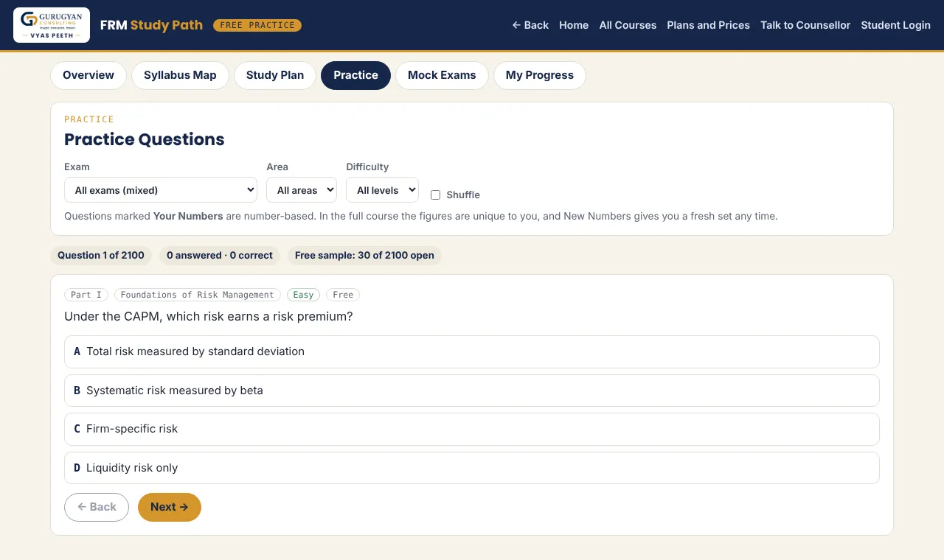Click the FRM Study Path title
Image resolution: width=944 pixels, height=560 pixels.
point(151,25)
